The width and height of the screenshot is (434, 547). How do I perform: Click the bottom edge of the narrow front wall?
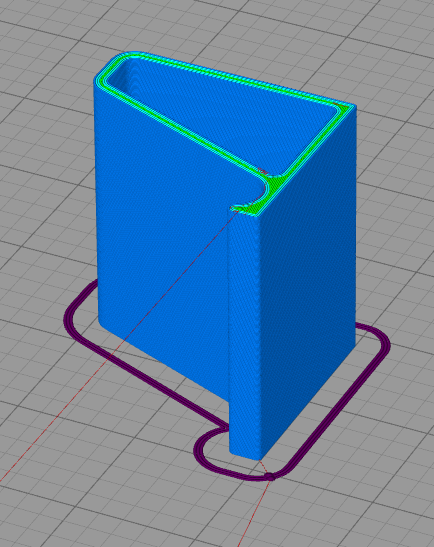click(244, 455)
